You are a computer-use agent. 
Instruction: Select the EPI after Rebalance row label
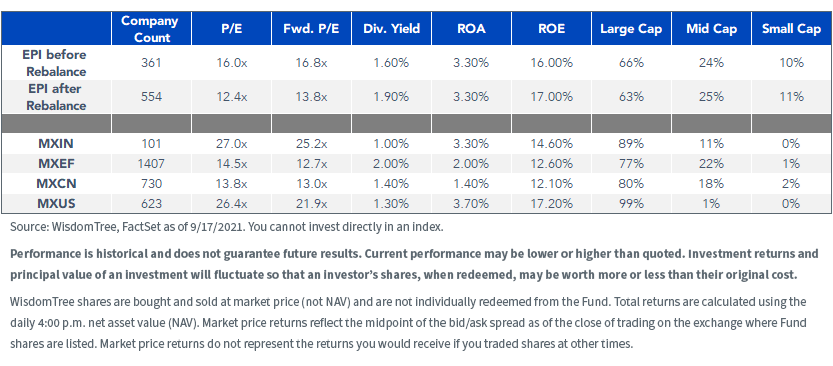pos(56,97)
